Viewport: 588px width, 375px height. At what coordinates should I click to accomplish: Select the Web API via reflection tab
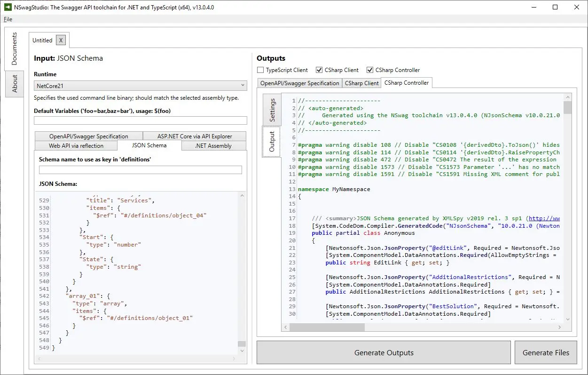(76, 146)
